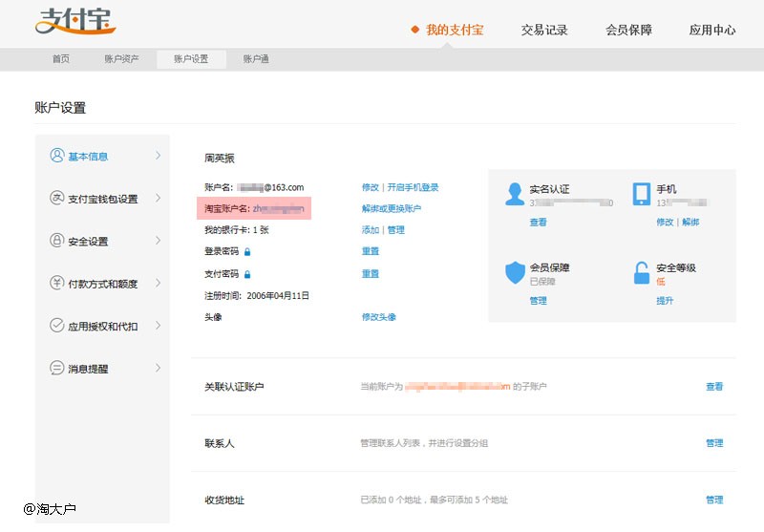Click 解绑 under 手机

(690, 223)
